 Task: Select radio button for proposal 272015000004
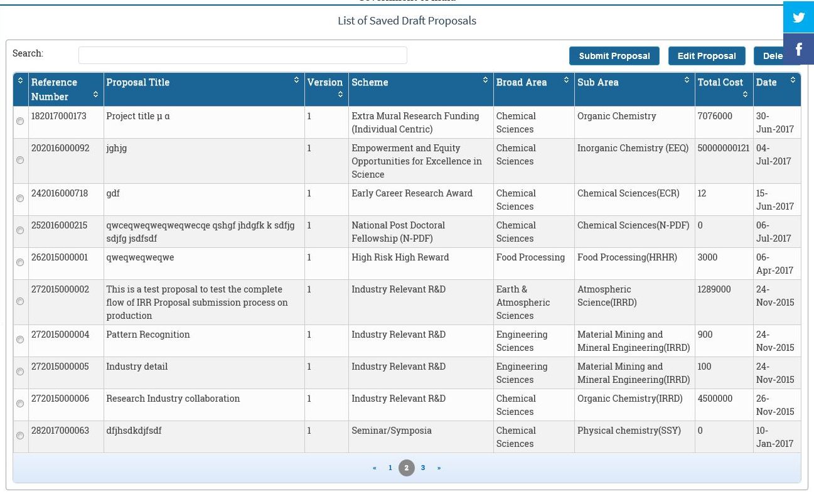click(x=20, y=340)
